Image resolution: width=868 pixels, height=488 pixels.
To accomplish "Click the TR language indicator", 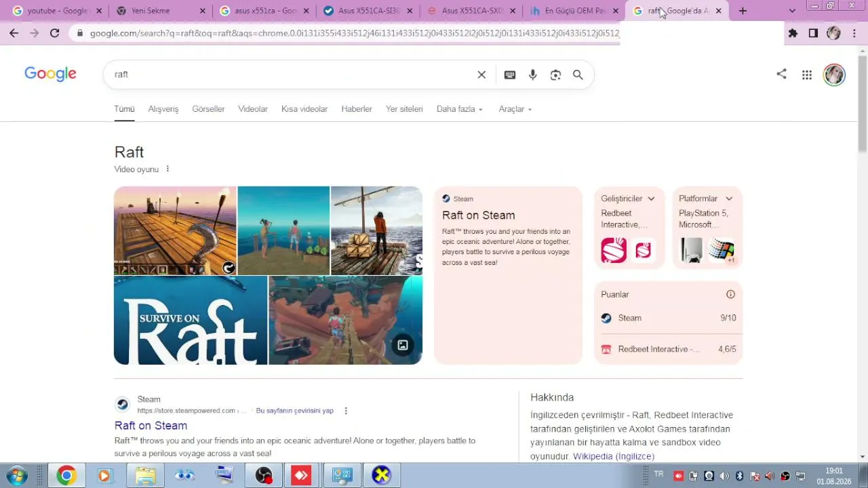I will 658,474.
